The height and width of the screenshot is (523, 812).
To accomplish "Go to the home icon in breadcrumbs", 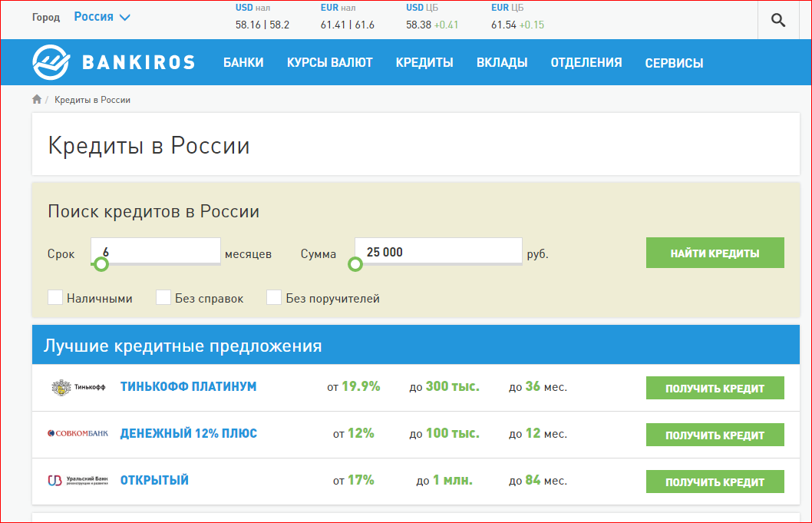I will click(37, 99).
